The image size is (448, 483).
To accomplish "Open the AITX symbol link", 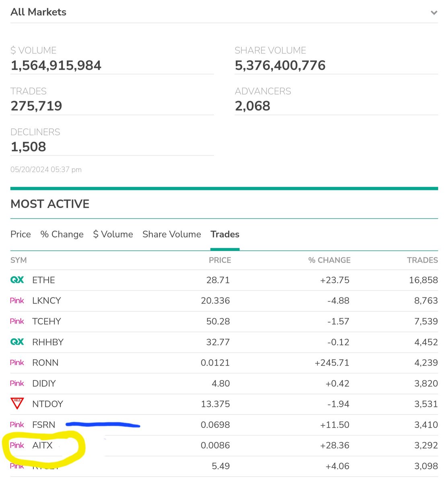I will click(x=43, y=446).
